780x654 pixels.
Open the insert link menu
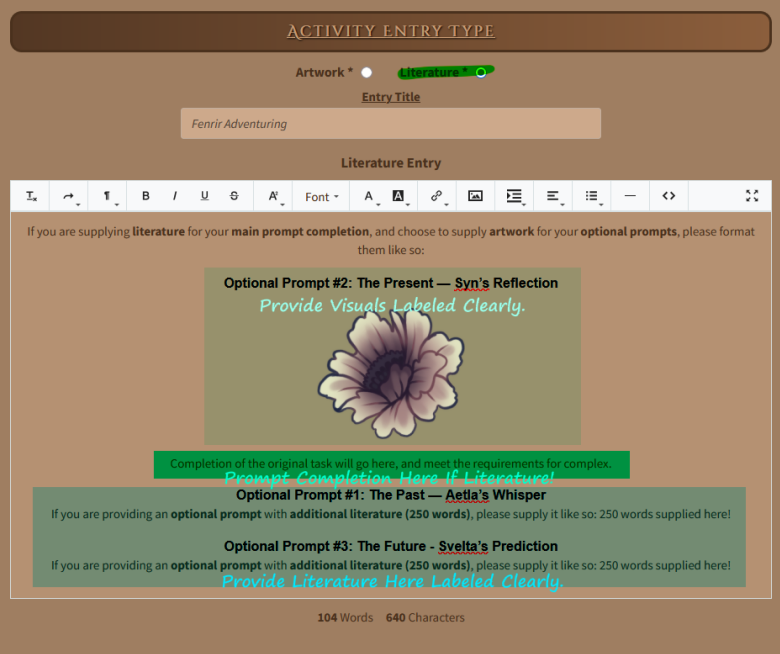point(437,197)
